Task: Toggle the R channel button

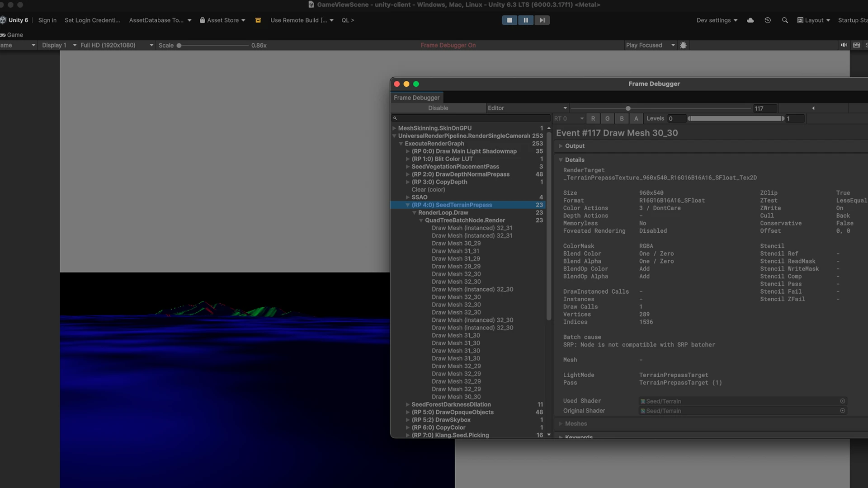Action: 593,118
